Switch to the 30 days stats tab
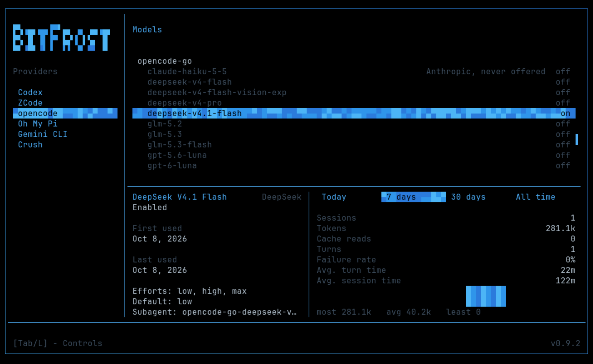This screenshot has height=364, width=593. click(x=468, y=197)
